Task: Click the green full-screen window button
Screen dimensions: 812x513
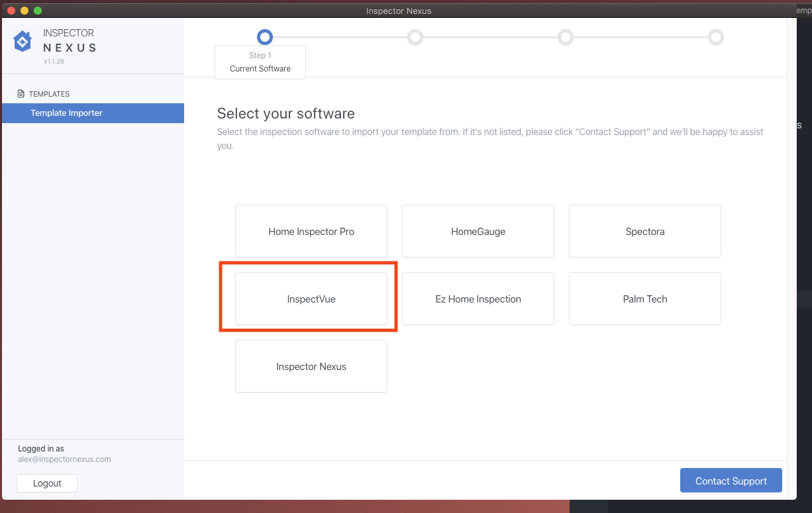Action: pyautogui.click(x=38, y=11)
